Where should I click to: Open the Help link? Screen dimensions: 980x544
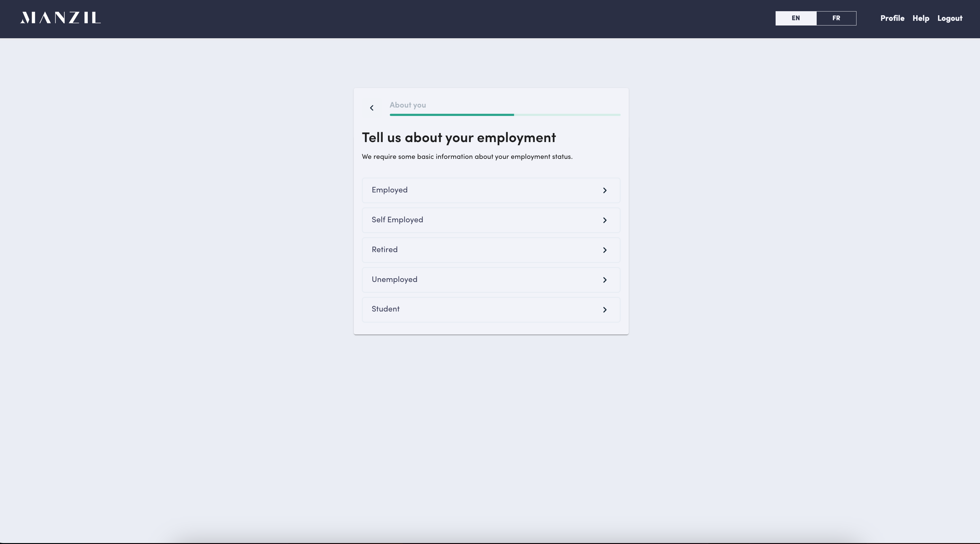(x=921, y=18)
